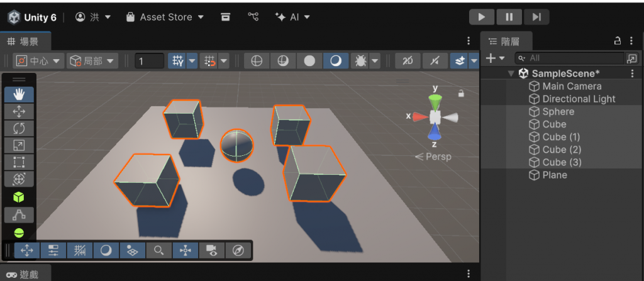Select the Move tool in vertical tool palette
The width and height of the screenshot is (644, 281).
(x=19, y=111)
